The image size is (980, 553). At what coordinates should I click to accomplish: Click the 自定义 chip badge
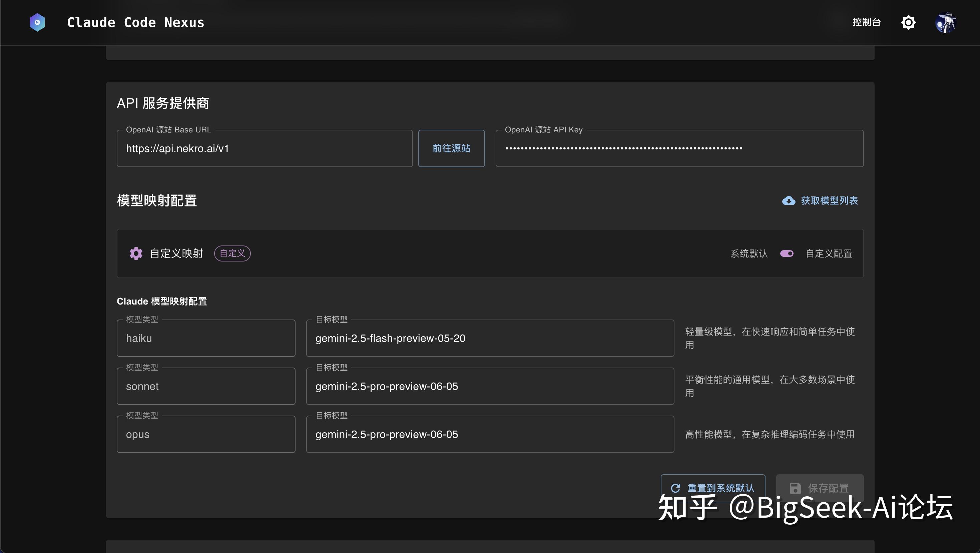[x=232, y=253]
